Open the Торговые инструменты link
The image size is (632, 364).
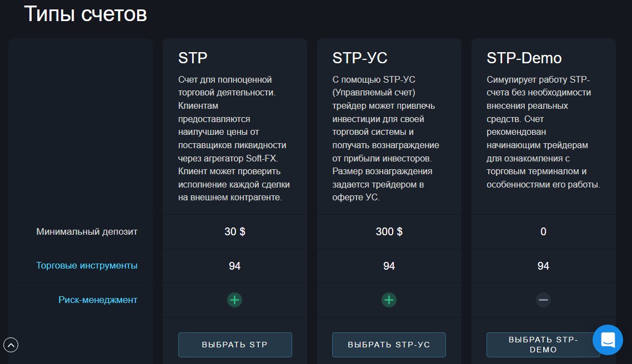click(87, 266)
